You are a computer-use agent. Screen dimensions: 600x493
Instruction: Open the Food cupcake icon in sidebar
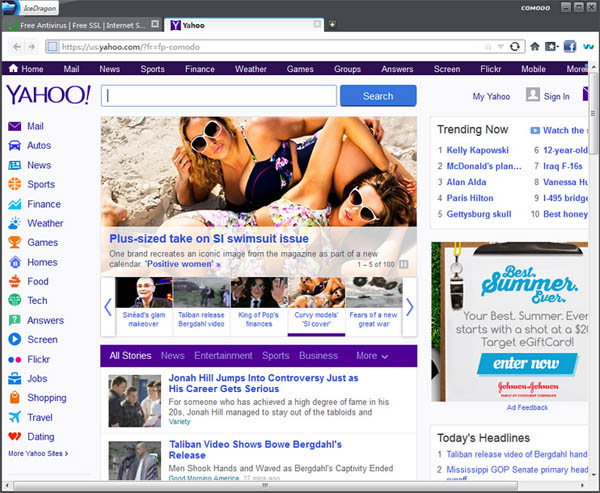coord(15,281)
